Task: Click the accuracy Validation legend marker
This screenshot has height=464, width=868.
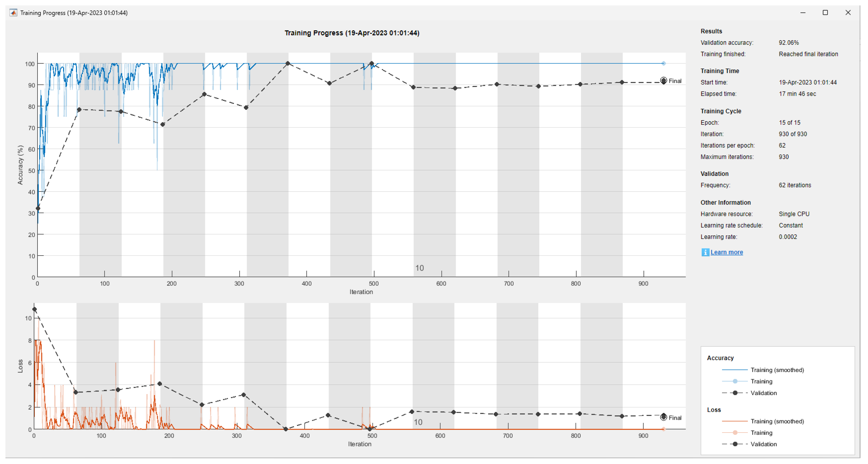Action: 735,393
